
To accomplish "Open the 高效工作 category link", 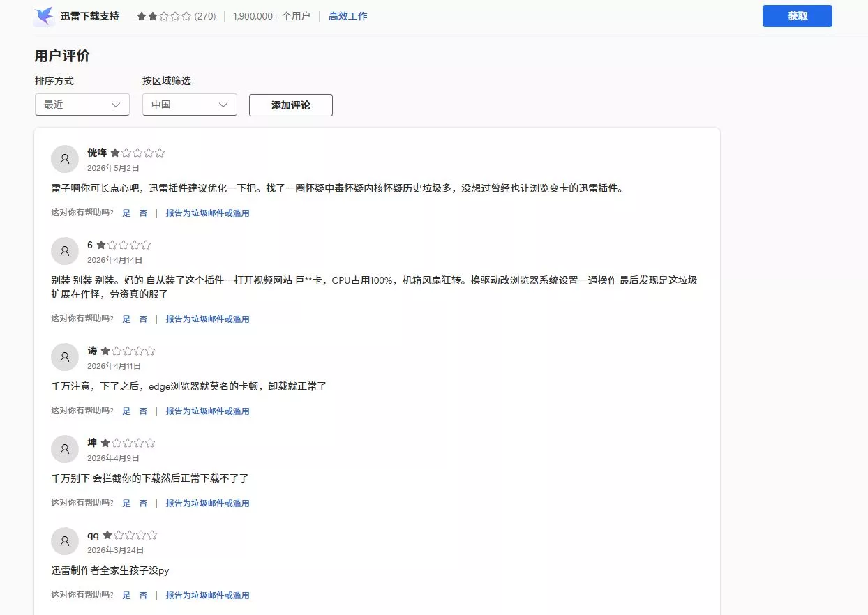I will click(347, 16).
